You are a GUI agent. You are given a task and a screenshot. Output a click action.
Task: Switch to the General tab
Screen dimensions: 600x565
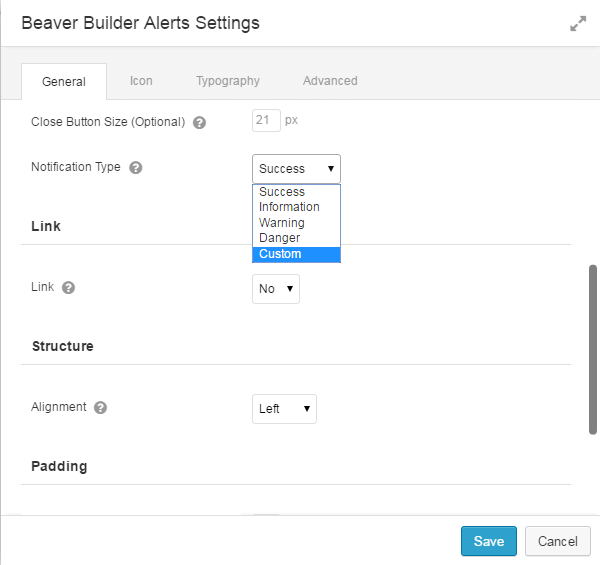[64, 82]
